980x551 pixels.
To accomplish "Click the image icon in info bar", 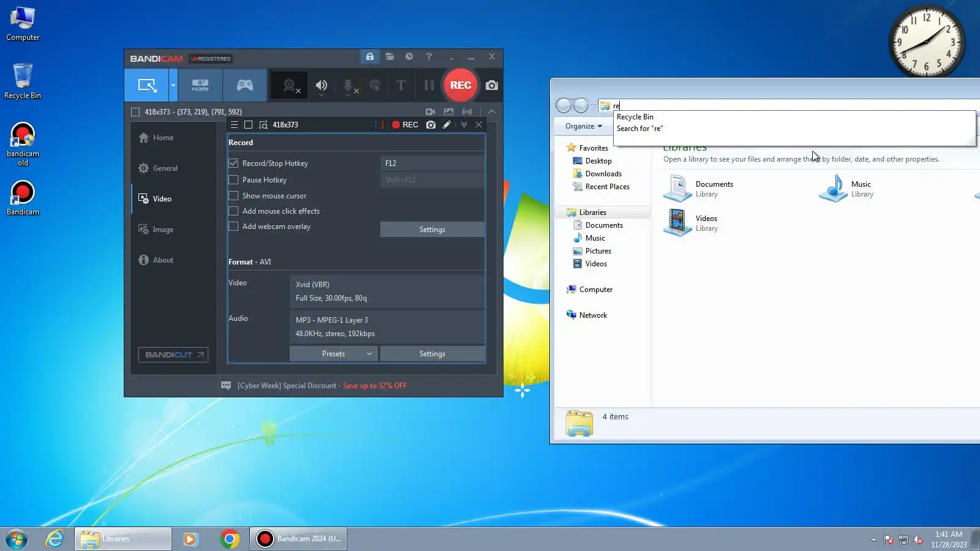I will [x=449, y=112].
